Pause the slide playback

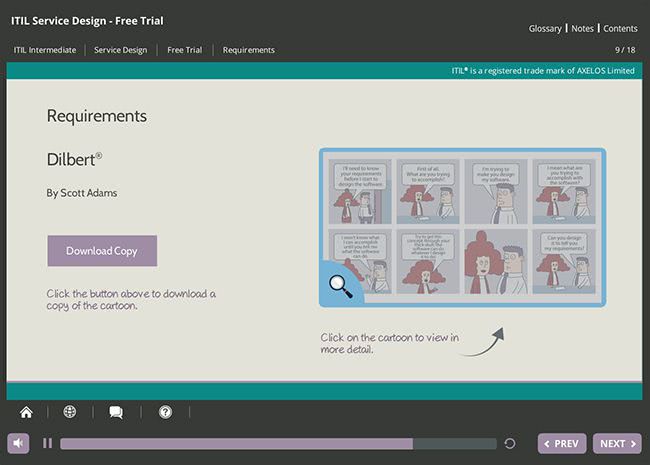[x=48, y=443]
